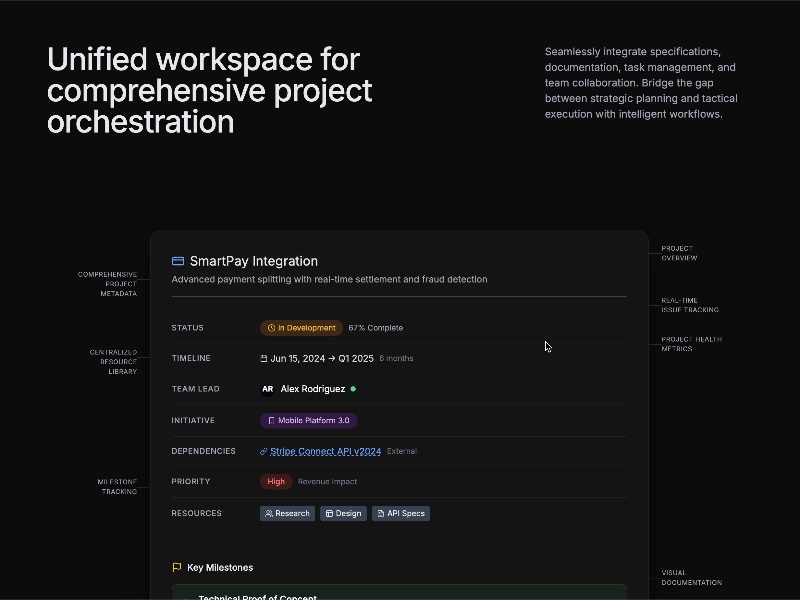Click the clock icon in the In Development badge

click(x=270, y=327)
